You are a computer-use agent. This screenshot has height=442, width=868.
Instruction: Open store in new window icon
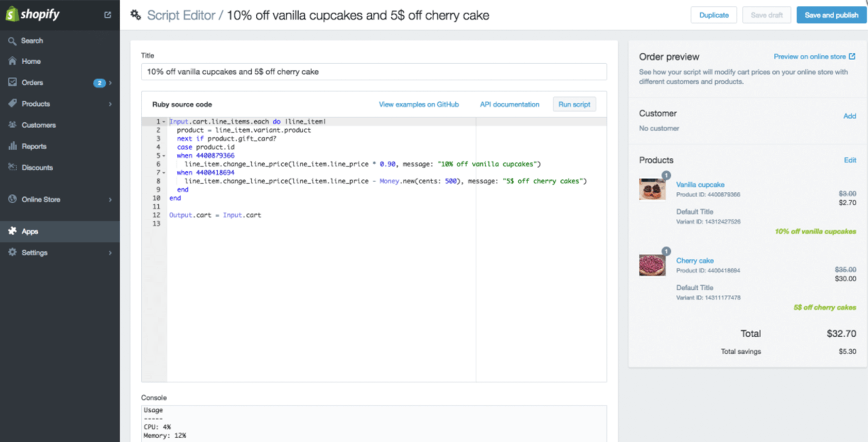point(108,15)
